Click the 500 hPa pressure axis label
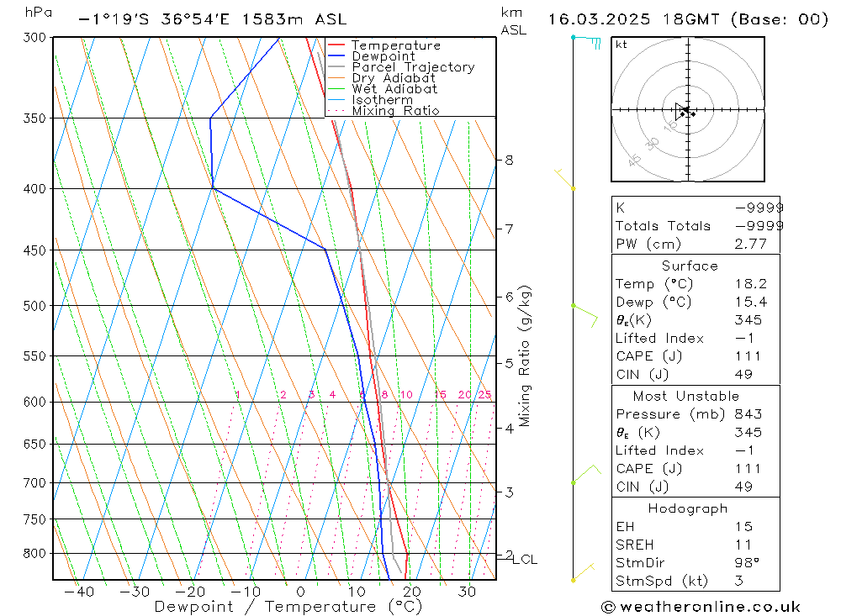Image resolution: width=841 pixels, height=616 pixels. coord(34,306)
